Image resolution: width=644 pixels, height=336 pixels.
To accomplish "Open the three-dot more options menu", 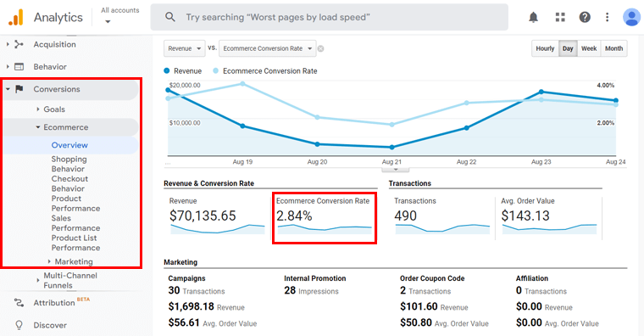I will (x=607, y=17).
